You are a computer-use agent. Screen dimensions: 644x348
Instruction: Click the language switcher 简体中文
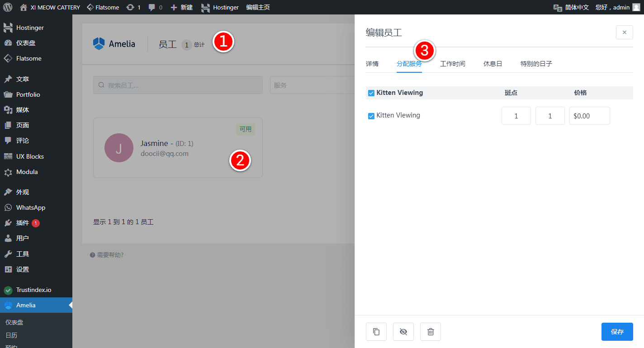tap(572, 7)
